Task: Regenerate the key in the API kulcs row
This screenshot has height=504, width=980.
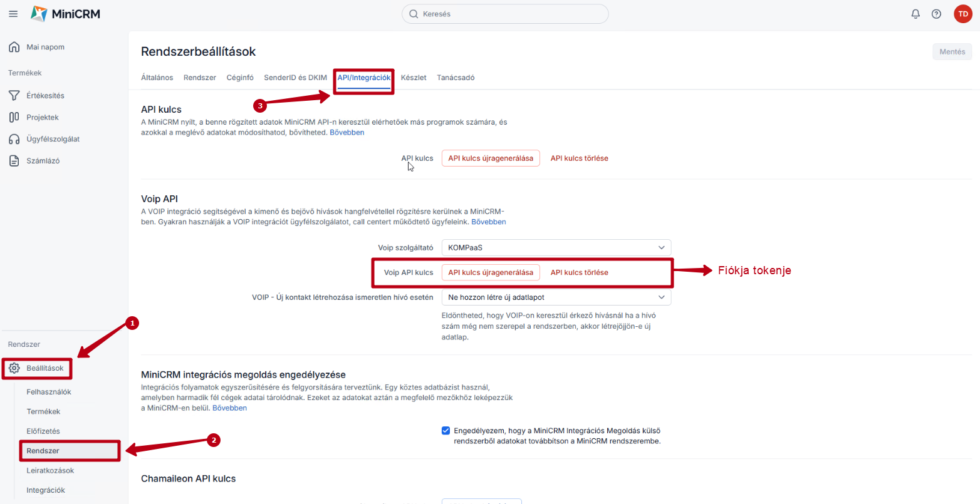Action: click(x=491, y=158)
